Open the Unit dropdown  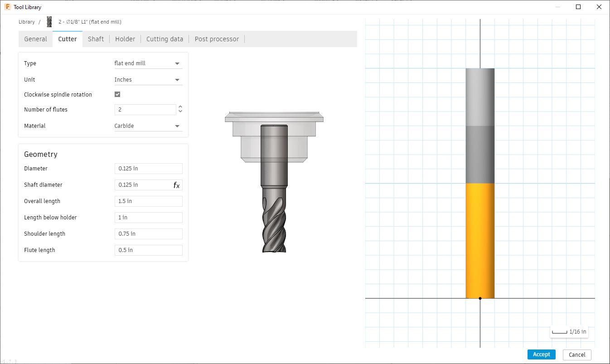tap(148, 80)
